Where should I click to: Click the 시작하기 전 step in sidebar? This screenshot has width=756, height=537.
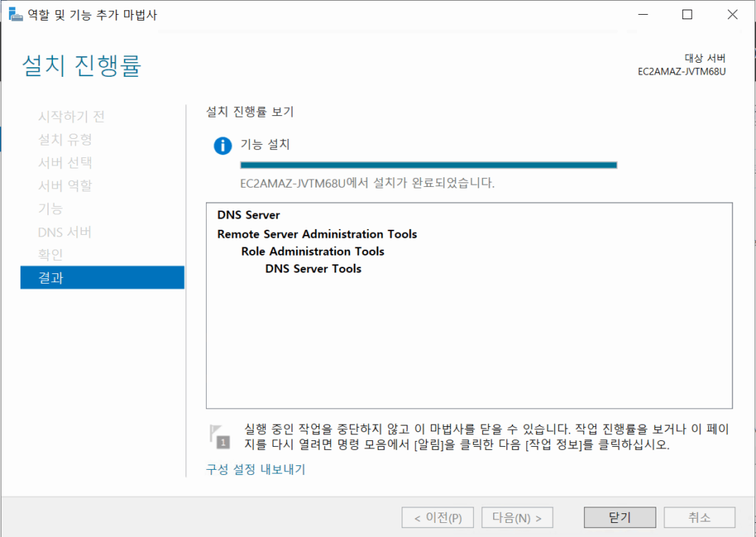pos(71,117)
